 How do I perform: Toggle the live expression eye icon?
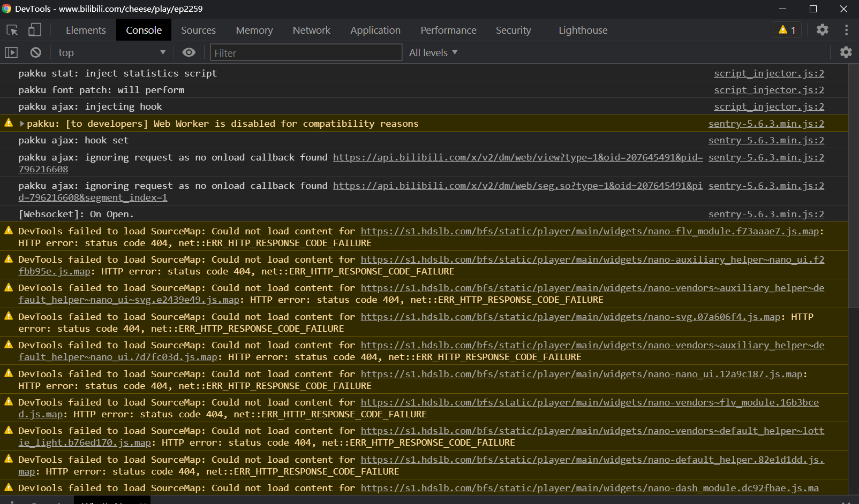pos(189,52)
